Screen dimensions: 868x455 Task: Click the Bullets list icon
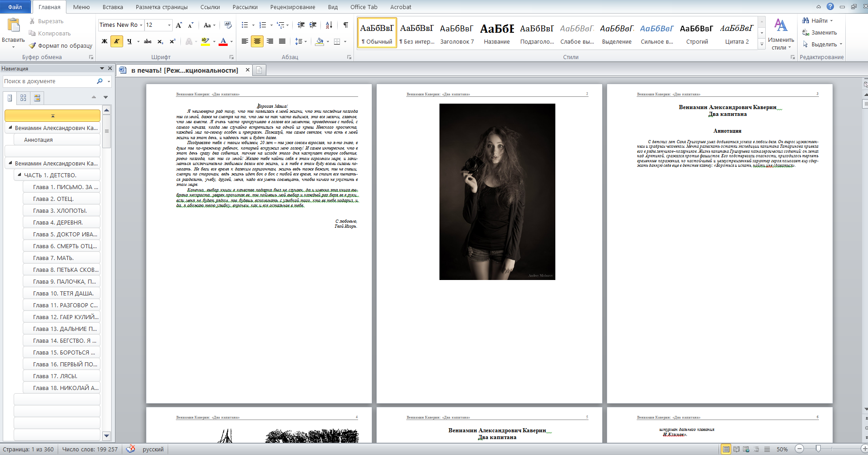tap(244, 25)
